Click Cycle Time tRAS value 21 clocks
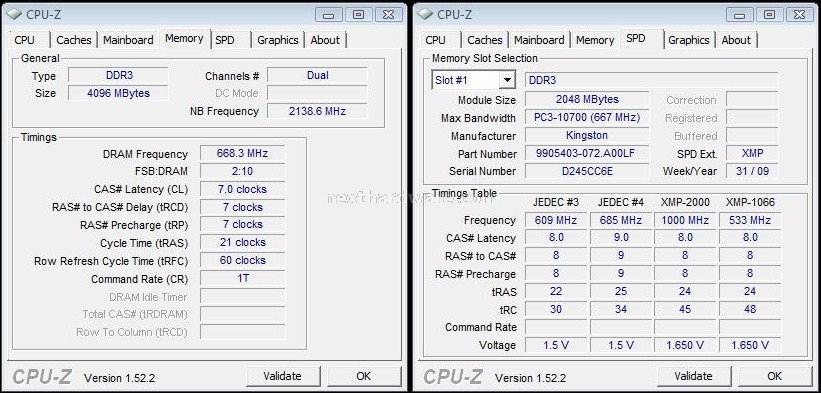821x393 pixels. 242,242
